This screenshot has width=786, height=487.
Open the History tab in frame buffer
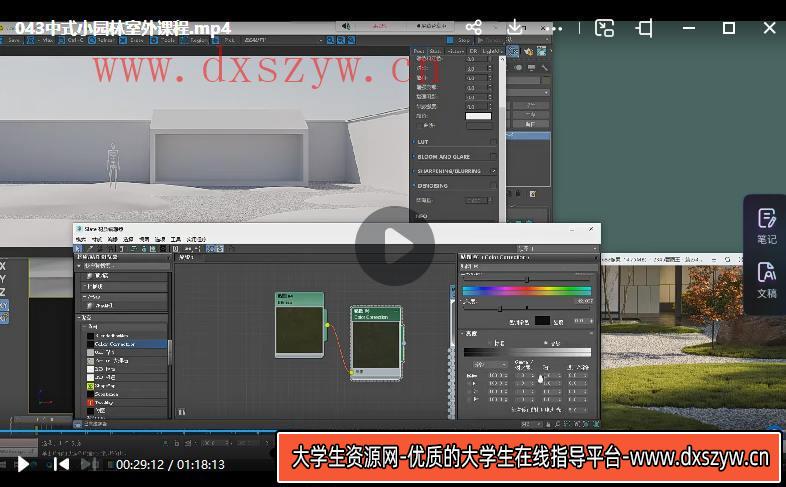coord(456,51)
